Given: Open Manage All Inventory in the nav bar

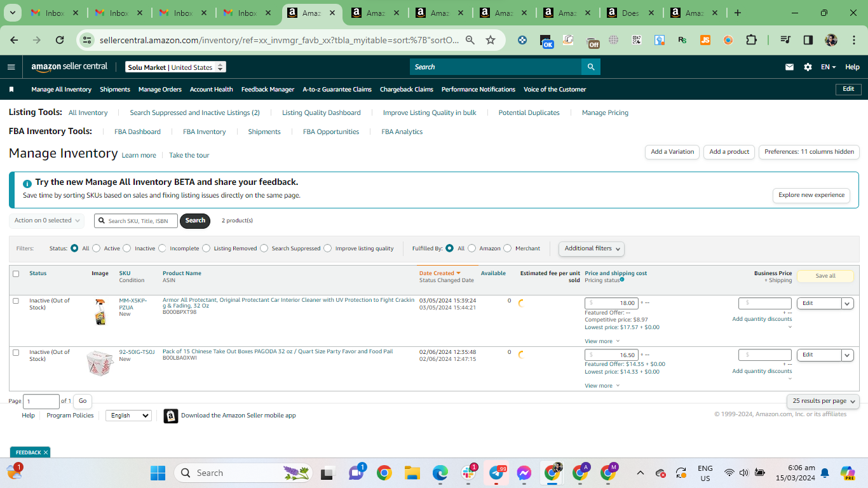Looking at the screenshot, I should [62, 90].
